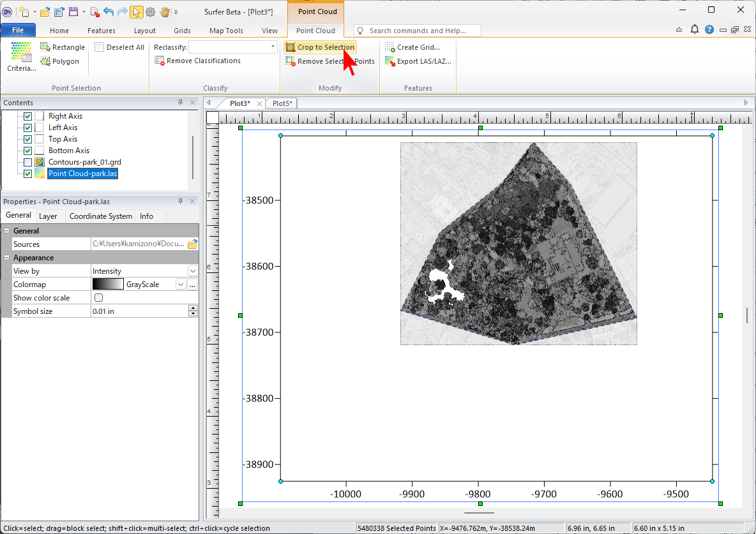Select the Rectangle point selection tool
This screenshot has width=756, height=534.
[x=62, y=47]
